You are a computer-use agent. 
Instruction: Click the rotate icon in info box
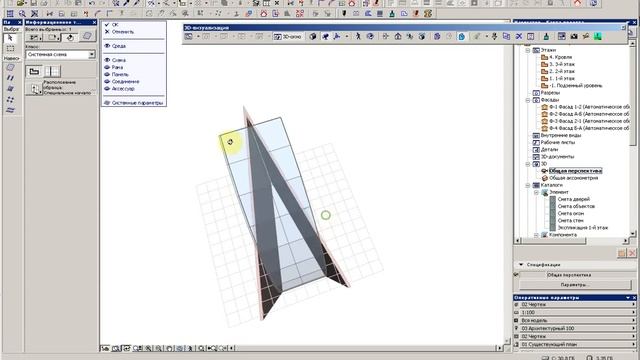click(70, 38)
